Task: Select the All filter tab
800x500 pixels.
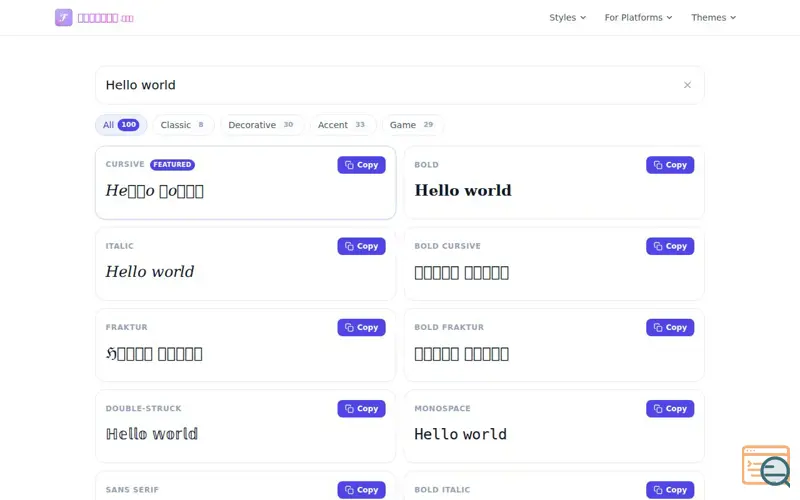Action: pos(121,125)
